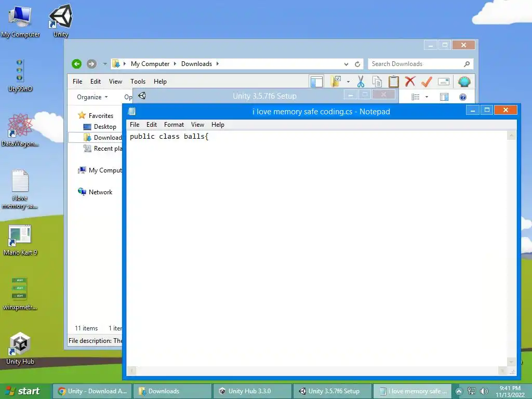Switch to Unity Hub 3.3.0 taskbar button

pyautogui.click(x=252, y=391)
